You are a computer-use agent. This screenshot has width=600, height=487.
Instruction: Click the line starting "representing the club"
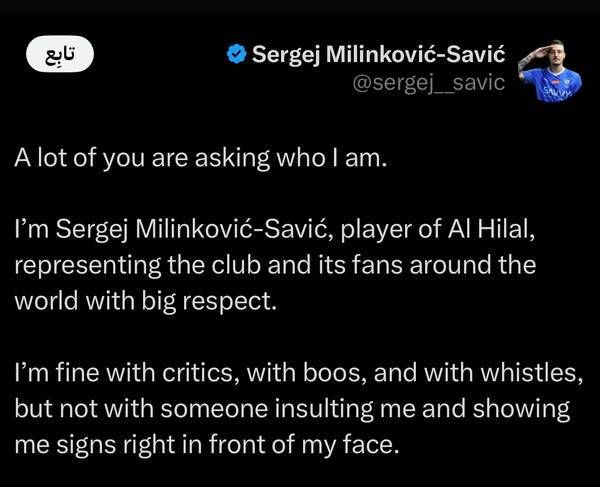coord(275,267)
